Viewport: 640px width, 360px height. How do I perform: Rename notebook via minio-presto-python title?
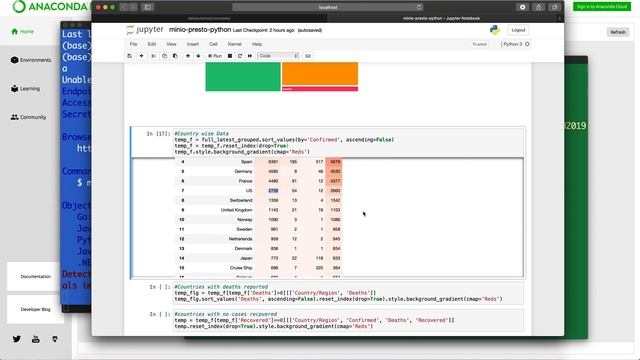[x=200, y=30]
